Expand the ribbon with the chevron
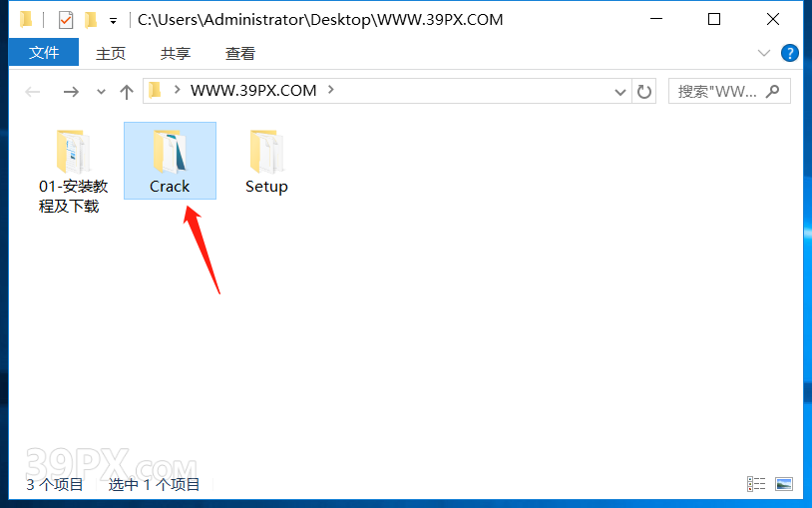The image size is (812, 508). pos(764,53)
